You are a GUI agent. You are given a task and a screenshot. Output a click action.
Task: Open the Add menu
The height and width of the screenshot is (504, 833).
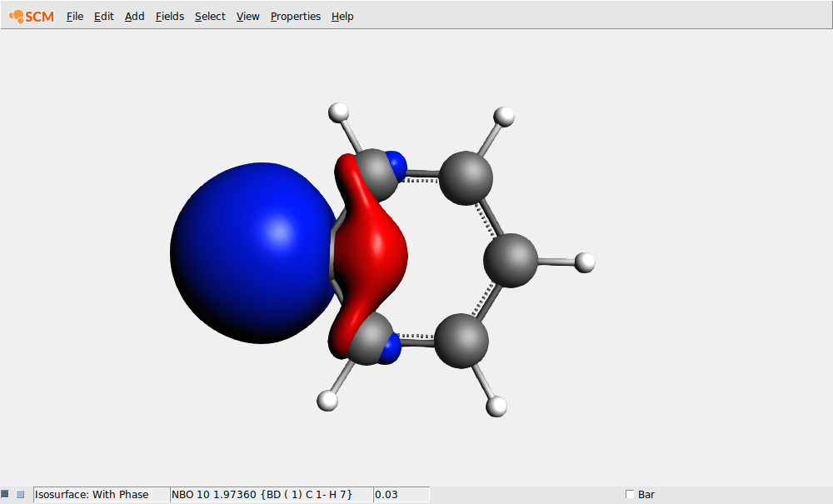[x=134, y=16]
